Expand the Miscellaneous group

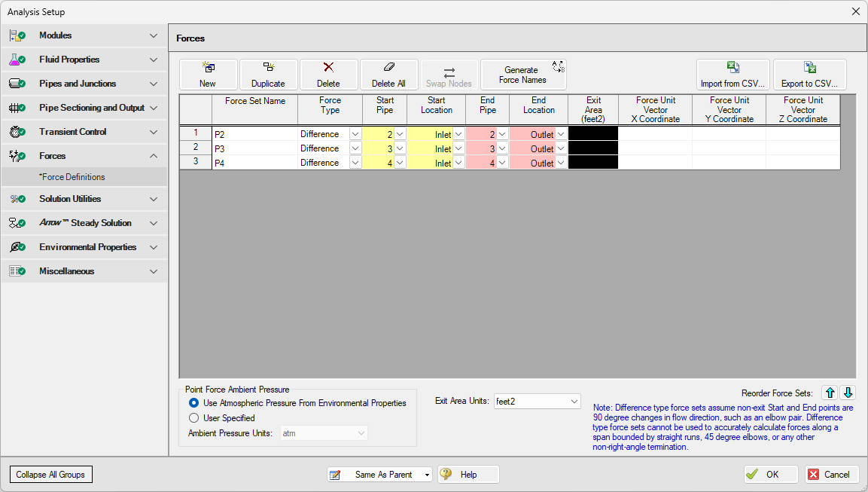[x=154, y=271]
